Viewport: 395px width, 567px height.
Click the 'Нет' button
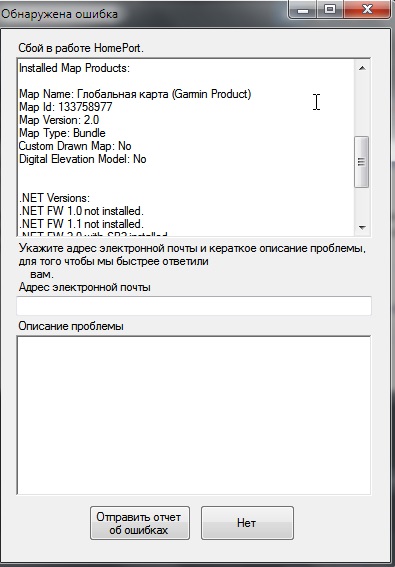pos(247,523)
